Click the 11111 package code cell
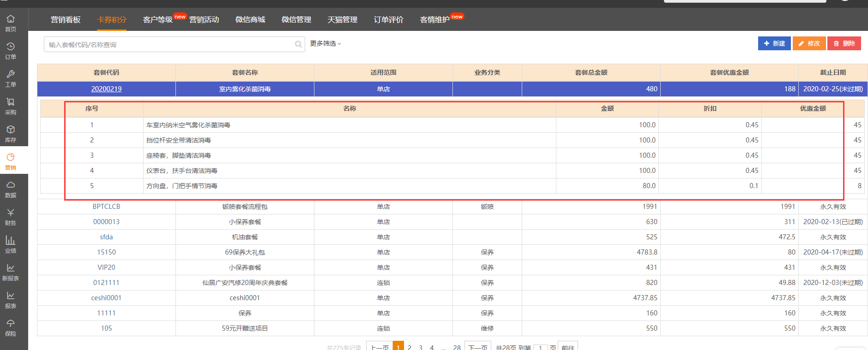868x350 pixels. [x=106, y=313]
